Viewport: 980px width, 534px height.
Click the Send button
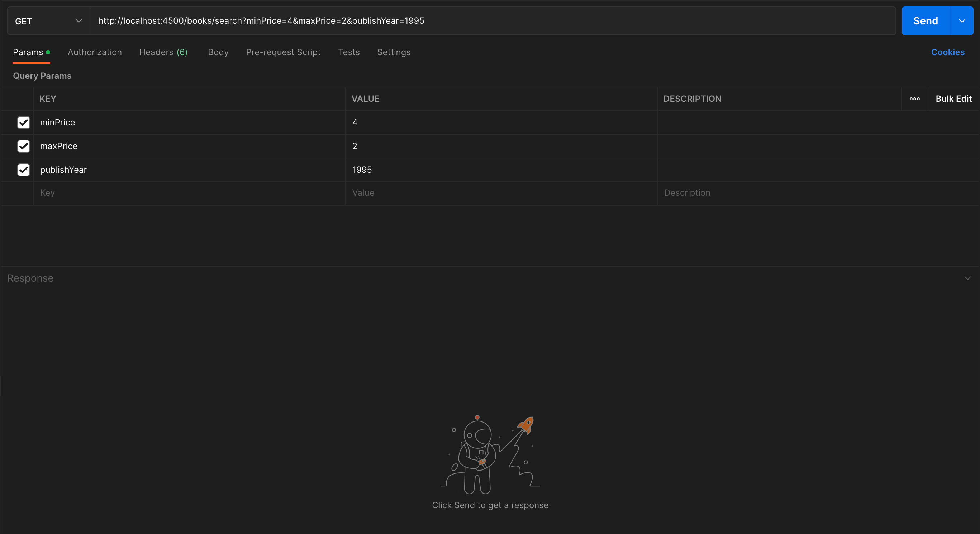(x=925, y=20)
